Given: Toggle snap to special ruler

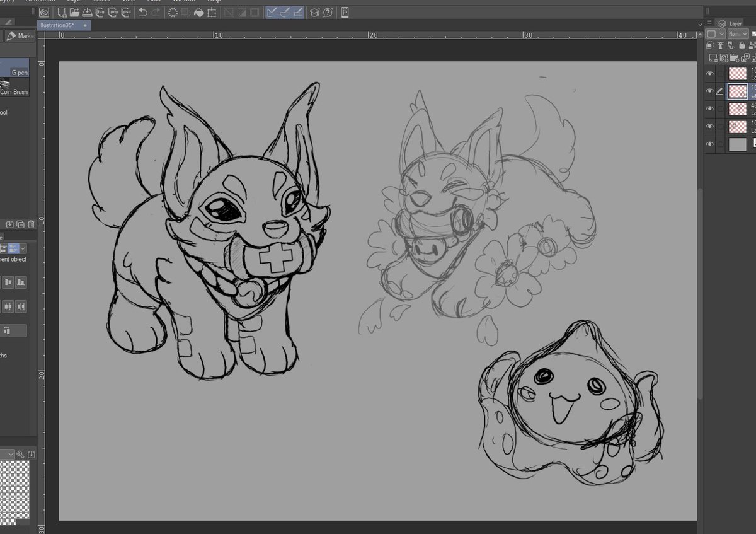Looking at the screenshot, I should [x=285, y=13].
